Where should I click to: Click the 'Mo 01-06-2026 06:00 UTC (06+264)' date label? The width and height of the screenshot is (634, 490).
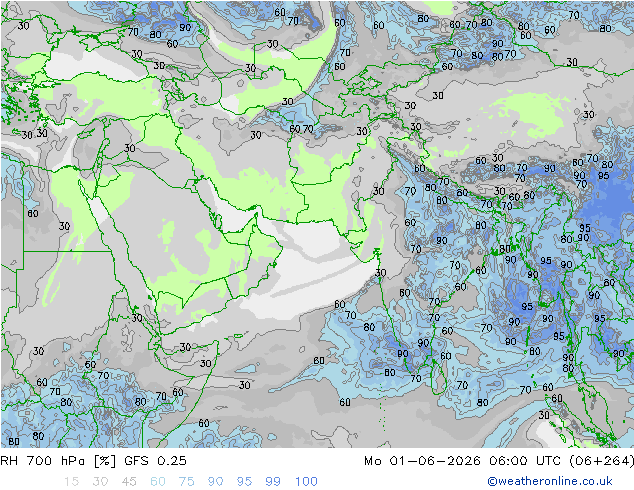tap(499, 461)
